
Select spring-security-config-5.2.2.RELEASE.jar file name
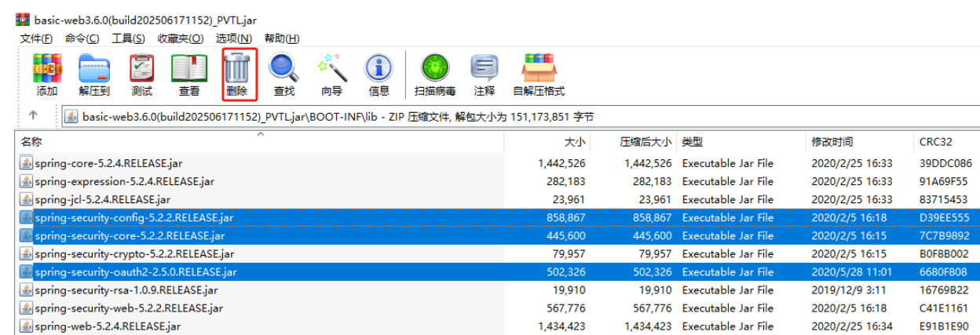point(133,217)
